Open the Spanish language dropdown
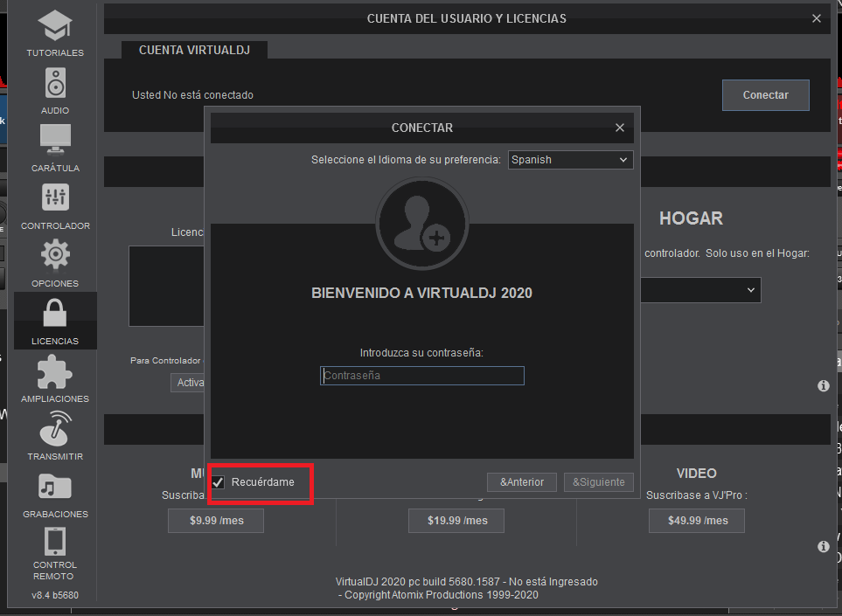The image size is (842, 616). [x=570, y=160]
